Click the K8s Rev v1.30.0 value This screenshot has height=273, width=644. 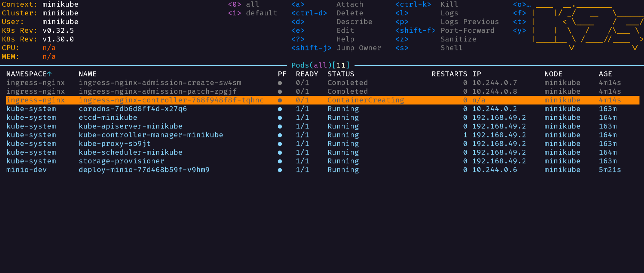[58, 39]
